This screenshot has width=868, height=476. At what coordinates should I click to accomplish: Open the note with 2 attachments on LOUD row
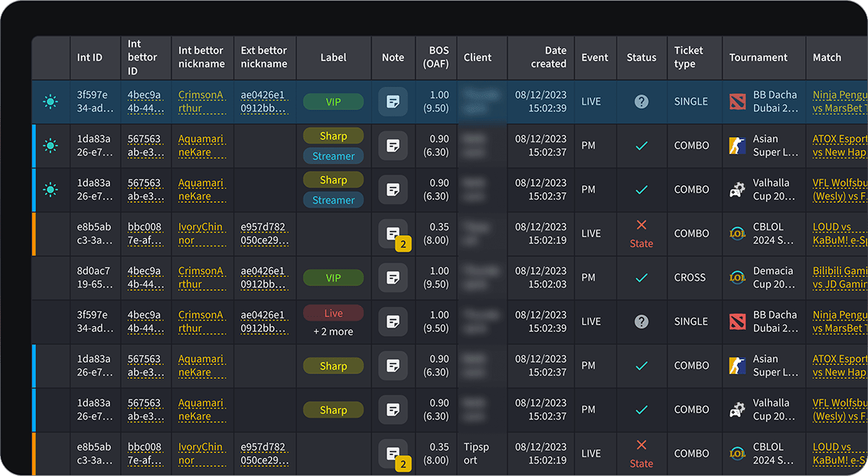pyautogui.click(x=393, y=233)
